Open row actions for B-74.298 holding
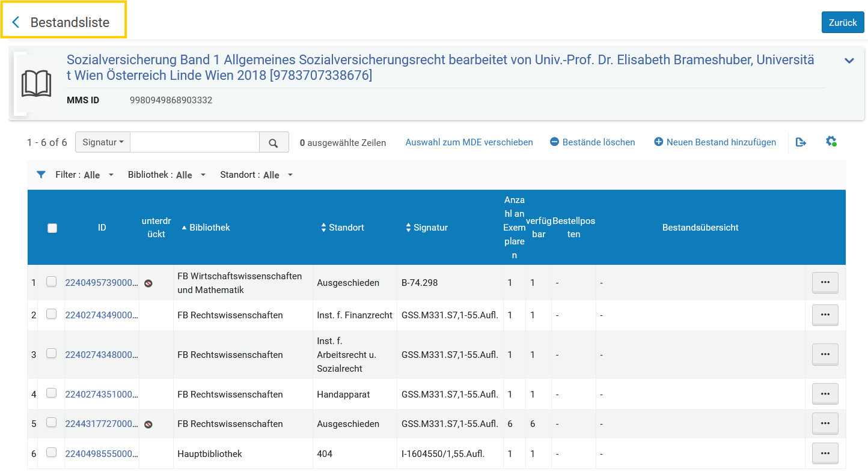The image size is (868, 475). point(825,283)
